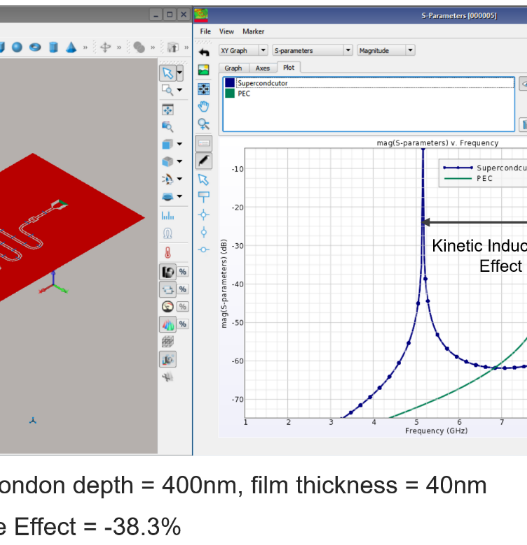
Task: Click the horseshoe magnet icon
Action: tap(168, 233)
